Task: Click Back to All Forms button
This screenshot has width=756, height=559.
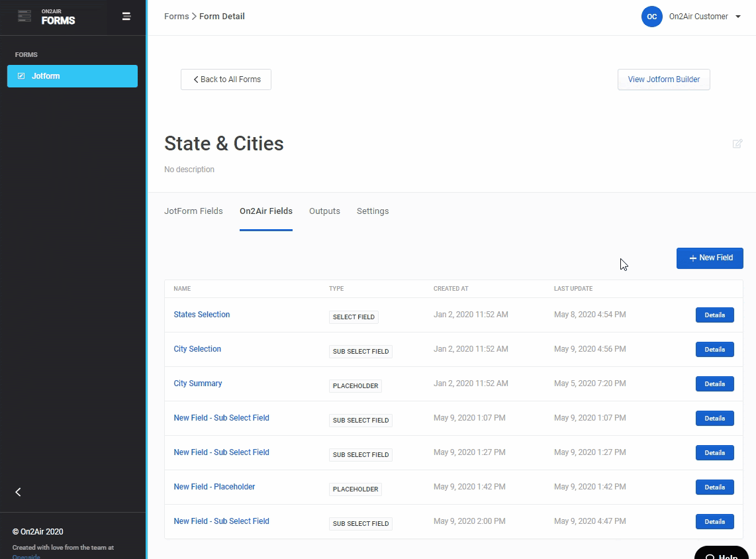Action: pyautogui.click(x=226, y=79)
